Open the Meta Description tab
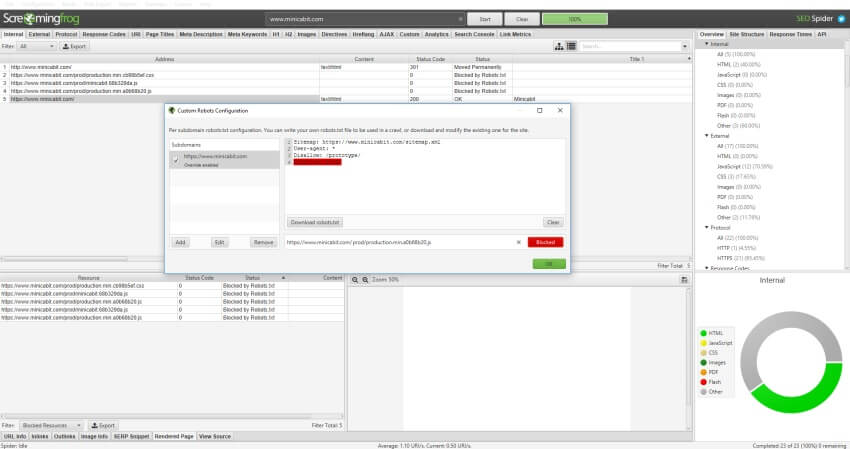This screenshot has height=449, width=850. click(x=201, y=34)
